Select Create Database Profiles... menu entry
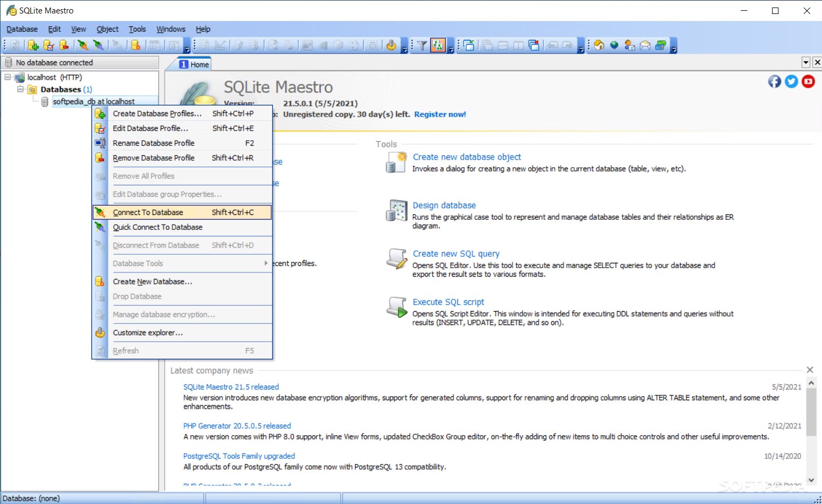This screenshot has height=504, width=822. click(182, 113)
